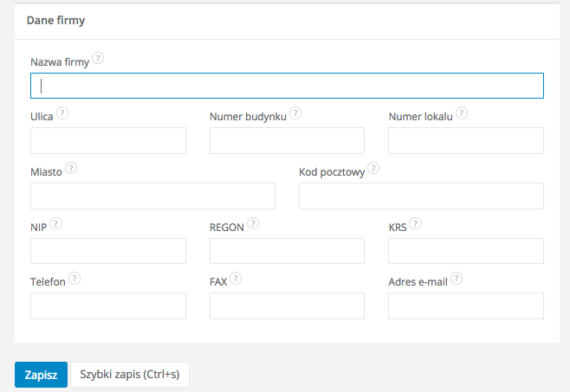This screenshot has height=392, width=570.
Task: Click help icon beside Telefon label
Action: click(x=74, y=279)
